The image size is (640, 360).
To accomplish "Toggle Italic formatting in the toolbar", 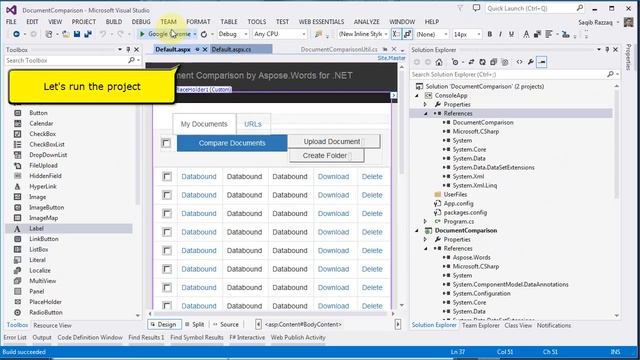I will point(500,34).
